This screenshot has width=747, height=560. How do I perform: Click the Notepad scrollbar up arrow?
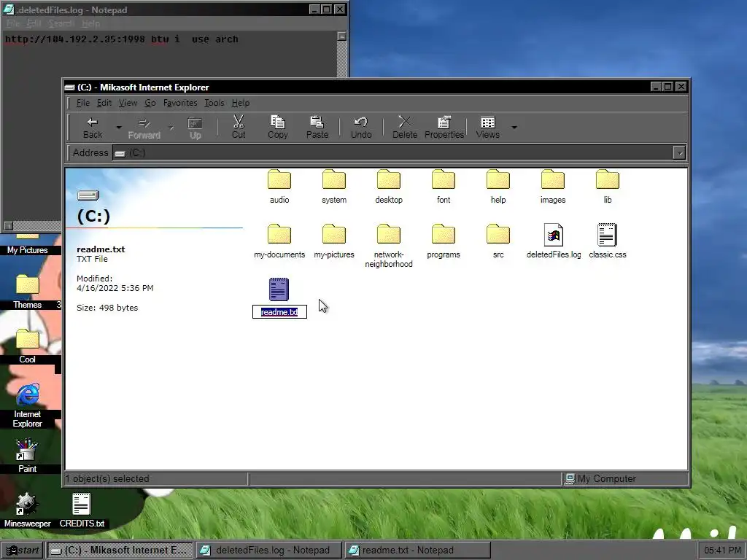point(341,36)
